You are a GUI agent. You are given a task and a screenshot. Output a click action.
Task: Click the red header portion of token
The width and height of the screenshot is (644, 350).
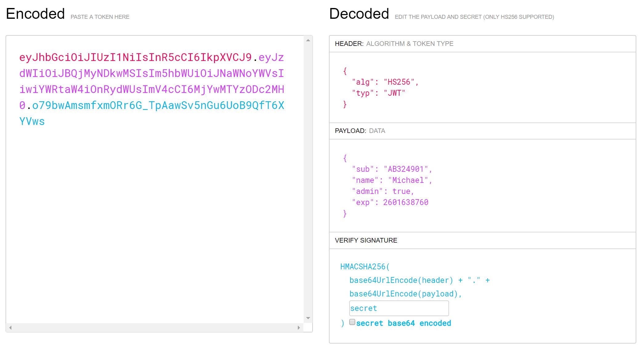136,57
